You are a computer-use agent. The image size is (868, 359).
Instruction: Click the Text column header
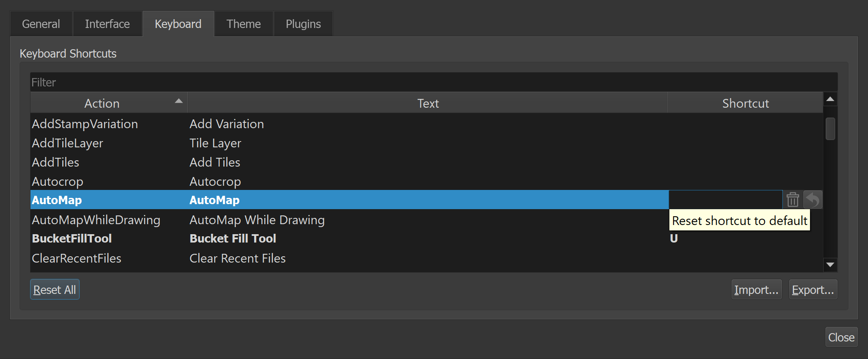pos(428,103)
